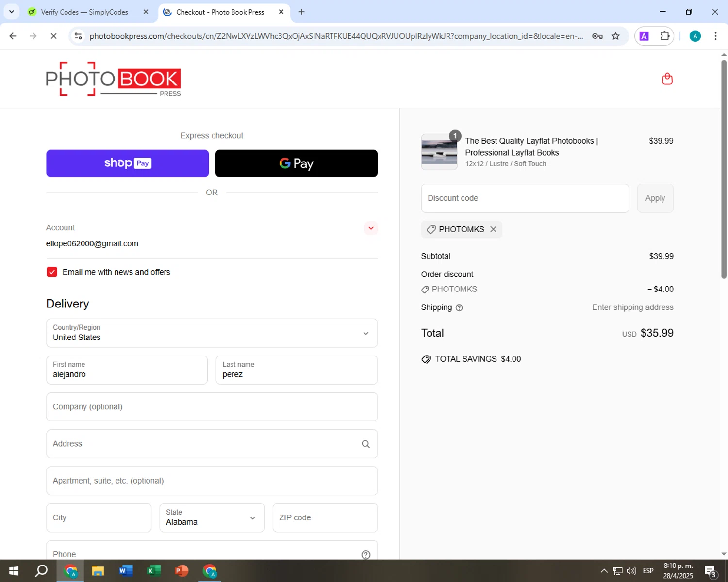Click the Phone input field
728x582 pixels.
pyautogui.click(x=212, y=550)
